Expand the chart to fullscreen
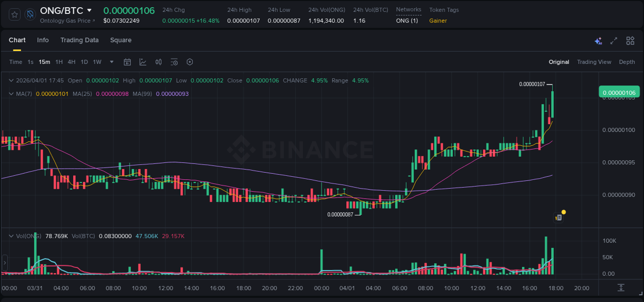Viewport: 644px width, 302px height. [613, 40]
